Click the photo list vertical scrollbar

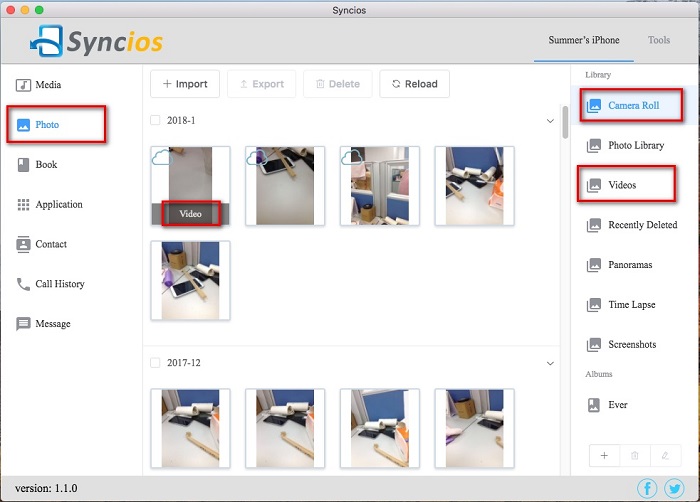click(x=565, y=122)
